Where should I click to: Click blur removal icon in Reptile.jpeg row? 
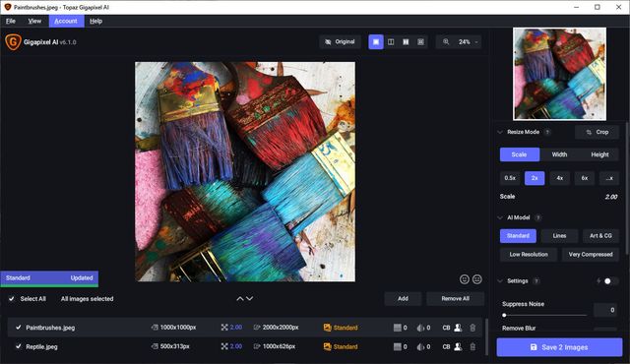pos(420,346)
